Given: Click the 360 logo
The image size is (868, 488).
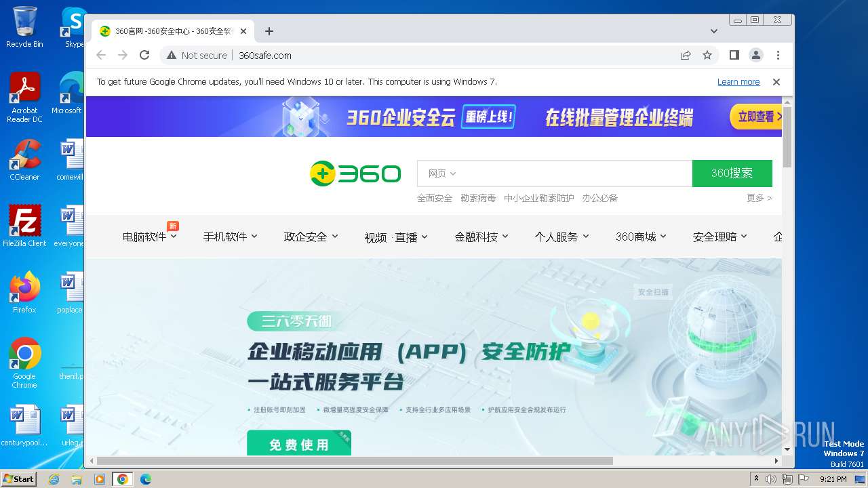Looking at the screenshot, I should click(x=355, y=174).
